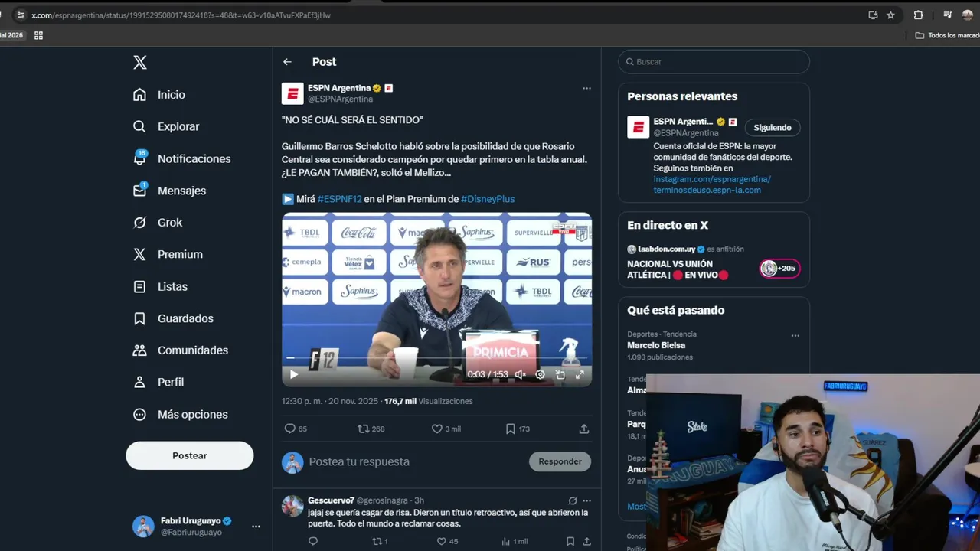Expand Más opciones menu
Screen dimensions: 980x551
tap(181, 414)
